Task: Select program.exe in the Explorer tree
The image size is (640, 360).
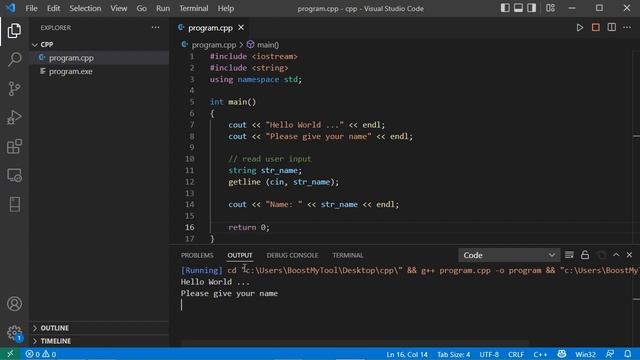Action: [x=100, y=71]
